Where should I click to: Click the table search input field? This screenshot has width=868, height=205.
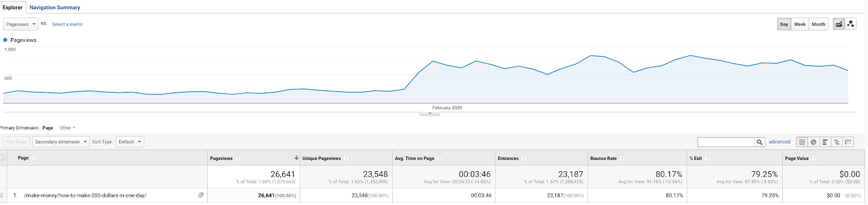(726, 142)
